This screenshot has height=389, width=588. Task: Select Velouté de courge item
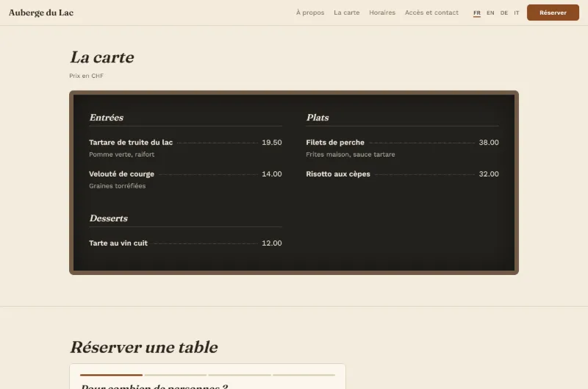[x=121, y=174]
